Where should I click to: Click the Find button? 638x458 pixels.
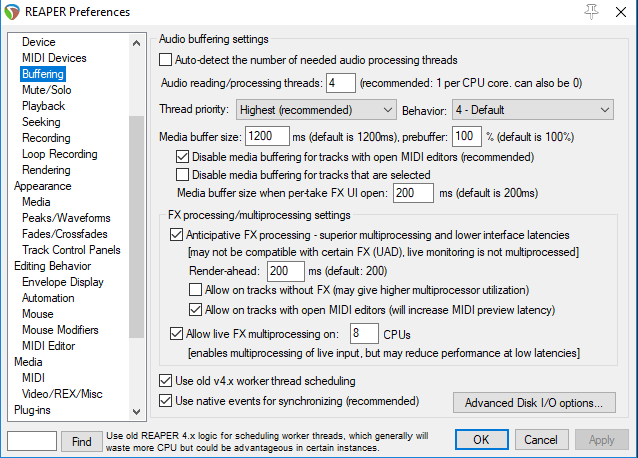coord(80,440)
